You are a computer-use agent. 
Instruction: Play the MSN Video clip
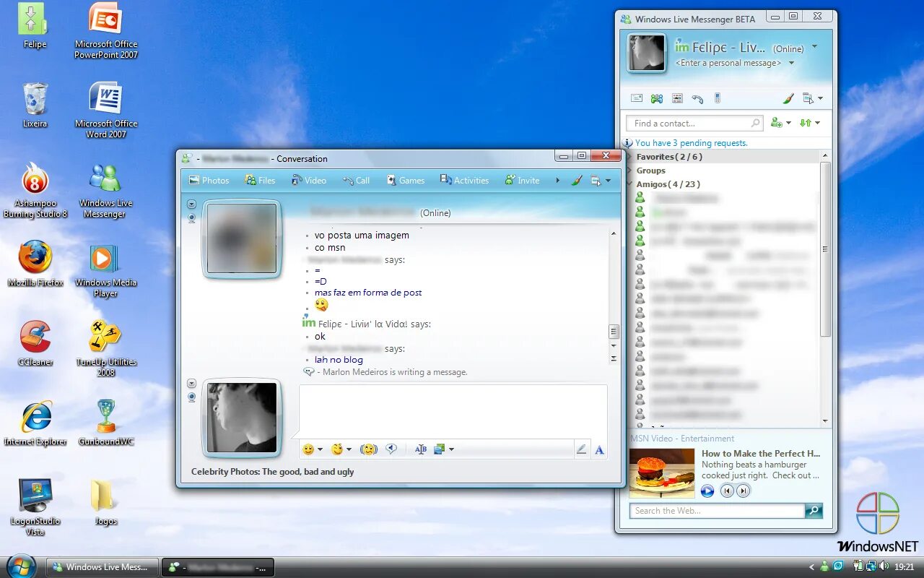click(707, 491)
